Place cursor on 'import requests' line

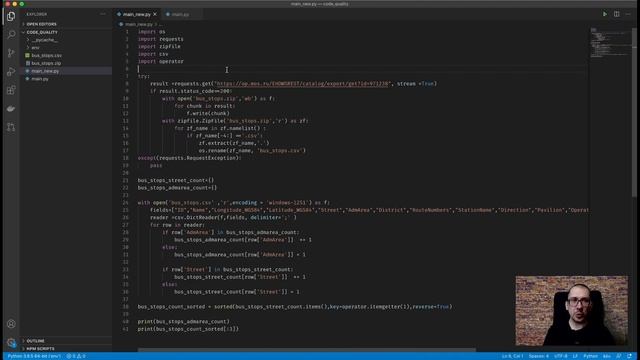[x=160, y=39]
